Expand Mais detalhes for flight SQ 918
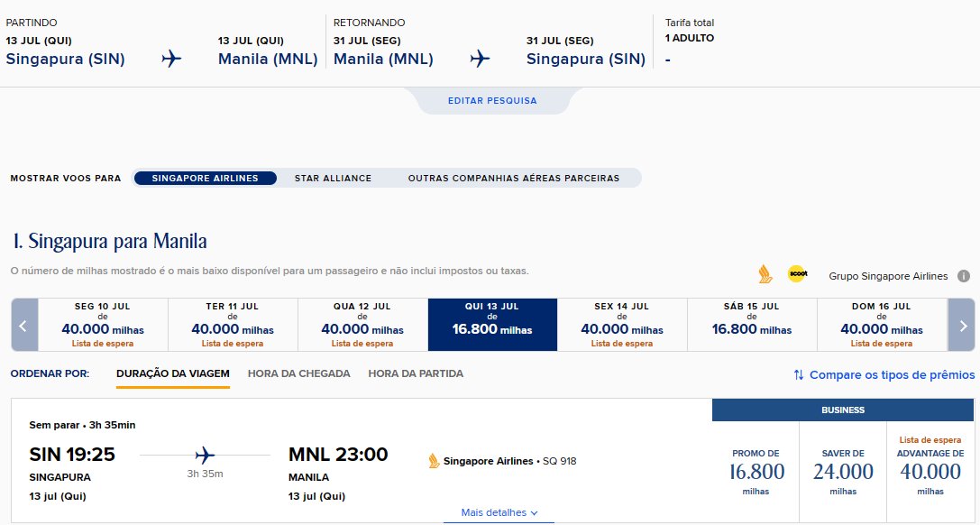Viewport: 980px width, 525px height. (x=499, y=512)
